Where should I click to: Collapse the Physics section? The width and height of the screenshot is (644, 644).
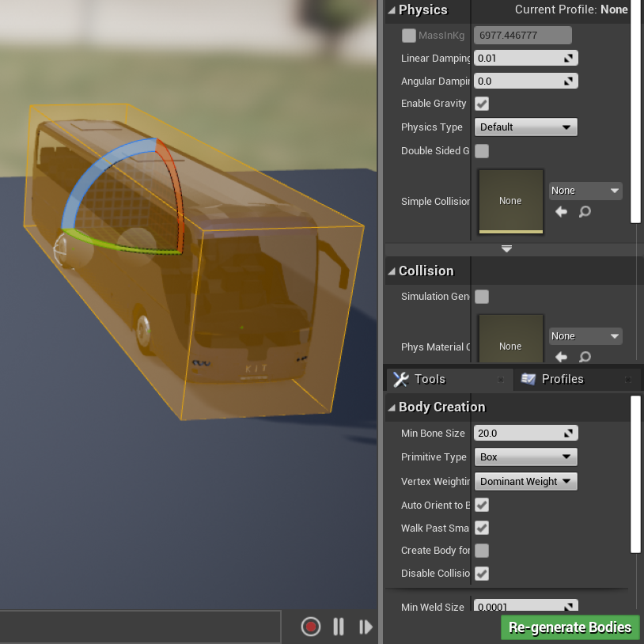(x=392, y=9)
